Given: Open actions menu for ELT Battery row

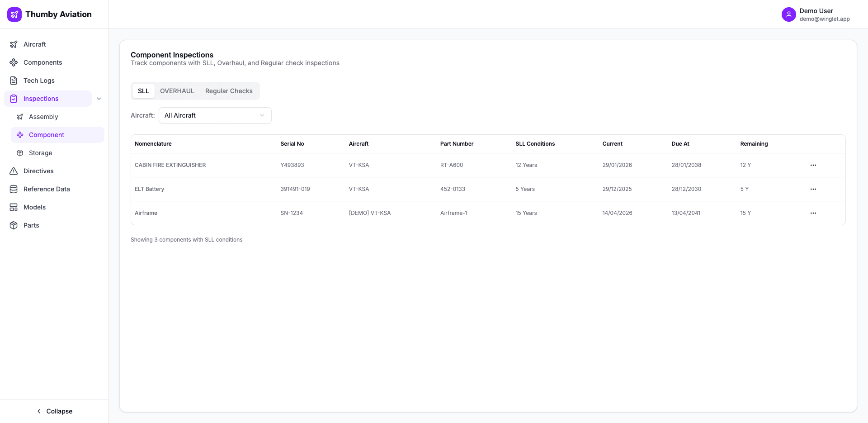Looking at the screenshot, I should 813,189.
